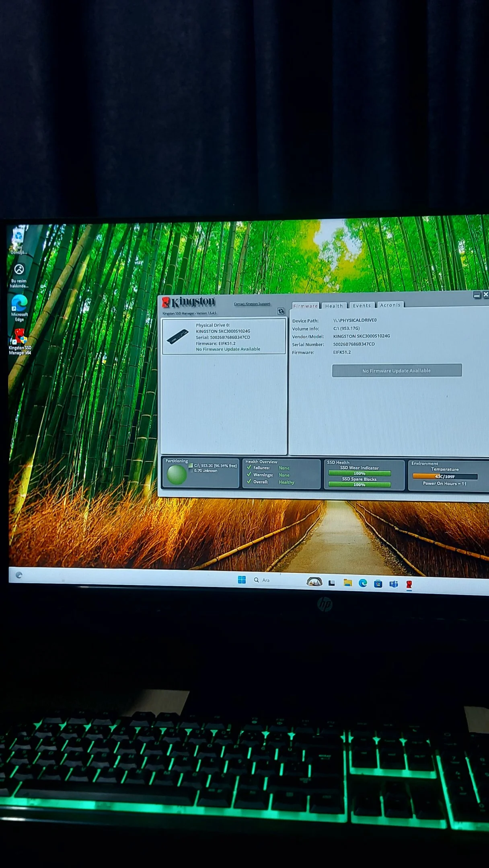
Task: Open the Acronis tab
Action: point(390,305)
